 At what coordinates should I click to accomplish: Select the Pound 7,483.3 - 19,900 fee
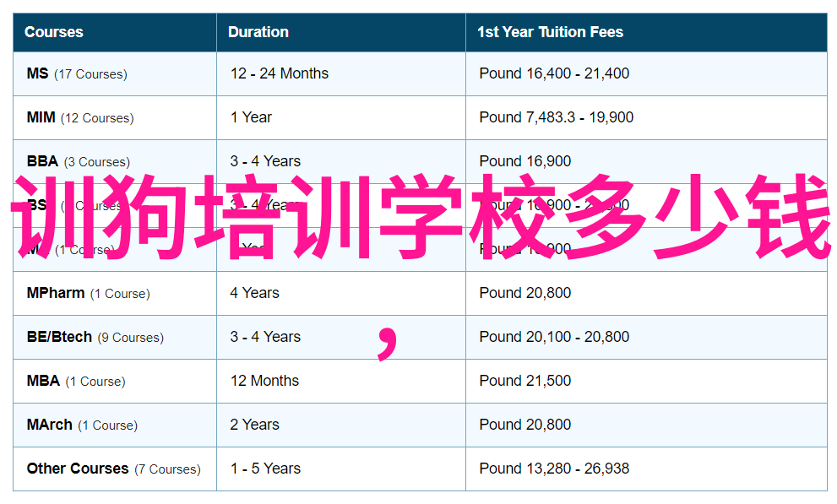(x=556, y=117)
